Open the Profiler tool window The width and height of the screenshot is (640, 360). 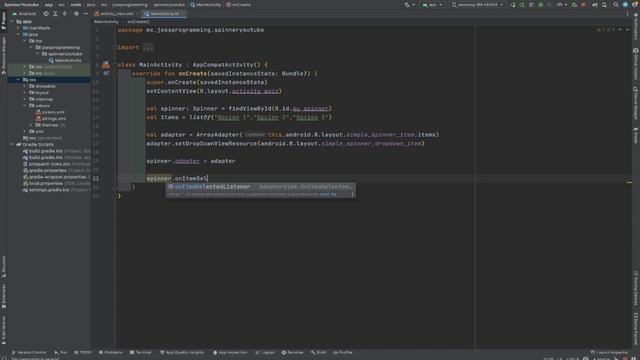tap(343, 352)
